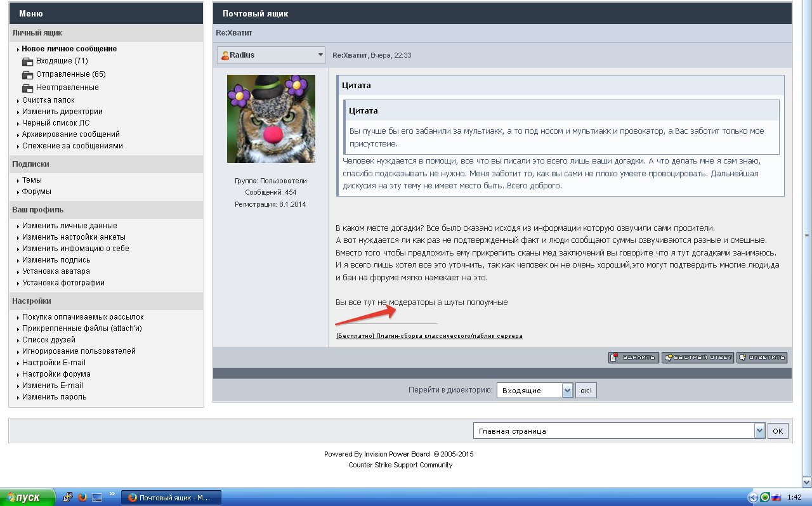Screen dimensions: 812x506
Task: Open the Radius sender dropdown
Action: [x=271, y=55]
